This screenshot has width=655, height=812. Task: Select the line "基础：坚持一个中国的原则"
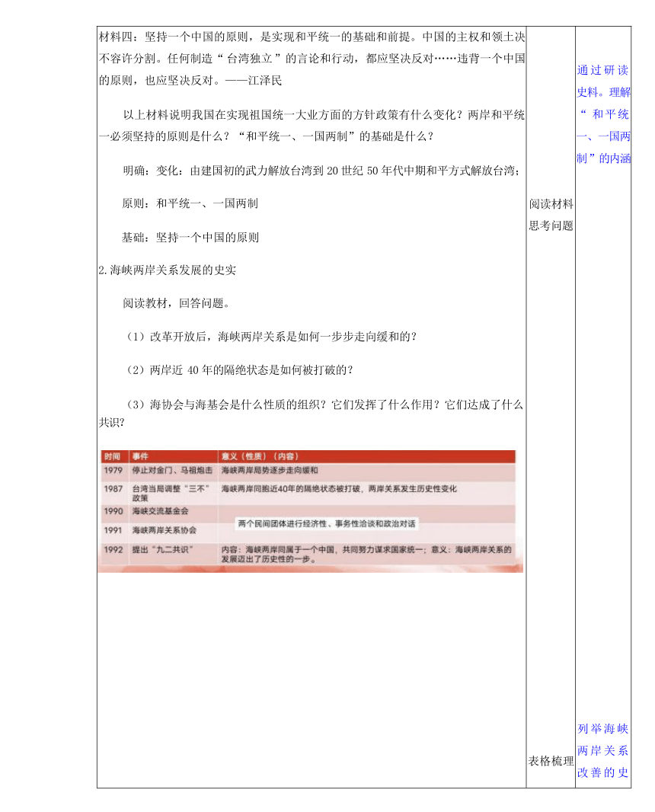point(190,237)
